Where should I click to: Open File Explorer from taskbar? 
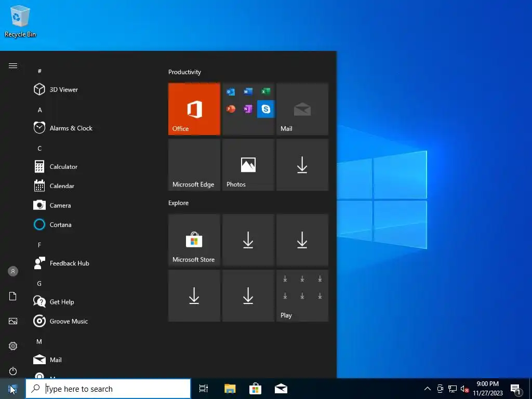pyautogui.click(x=230, y=389)
